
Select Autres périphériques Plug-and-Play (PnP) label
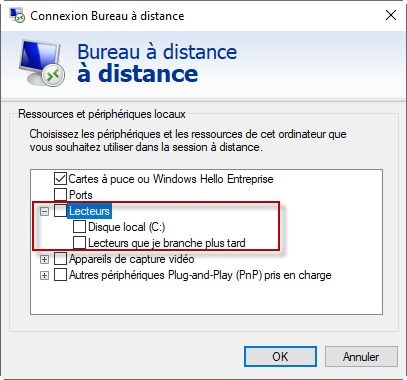200,275
